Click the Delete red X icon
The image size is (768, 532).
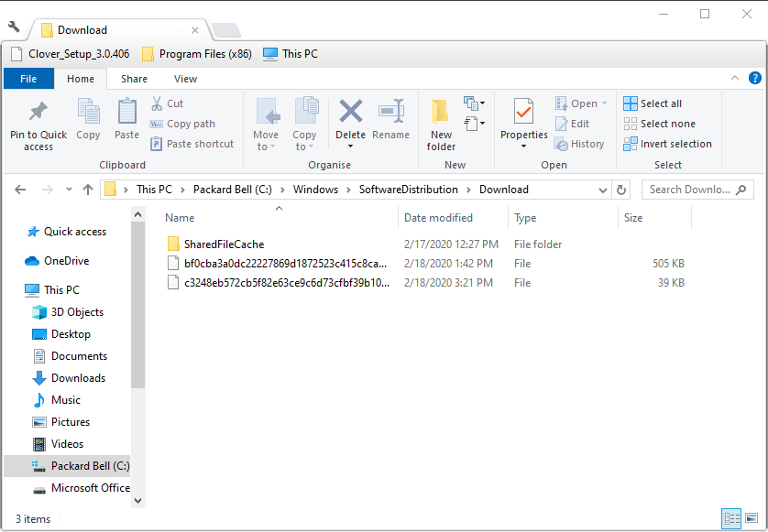point(351,111)
